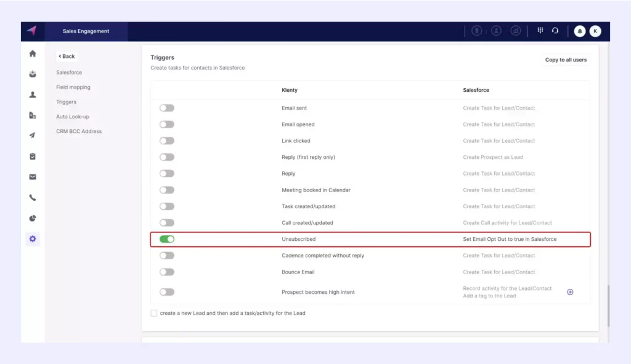The width and height of the screenshot is (631, 364).
Task: Toggle Cadence completed without reply trigger
Action: 166,256
